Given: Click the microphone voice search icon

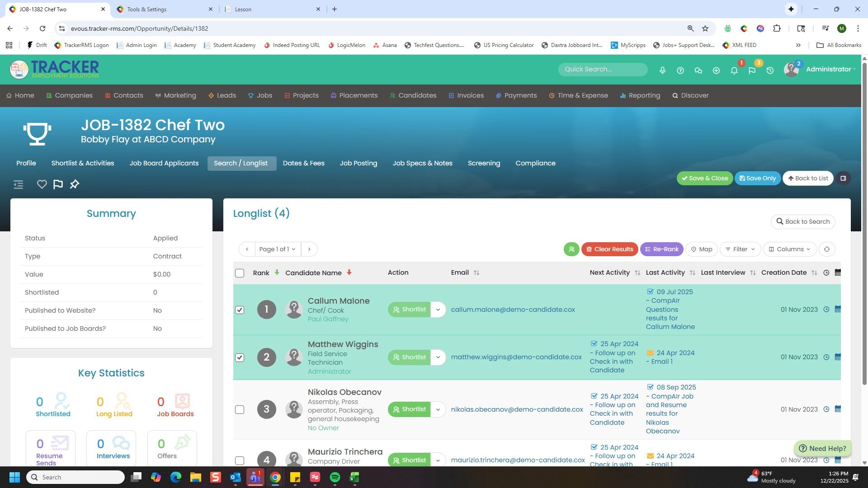Looking at the screenshot, I should coord(662,70).
